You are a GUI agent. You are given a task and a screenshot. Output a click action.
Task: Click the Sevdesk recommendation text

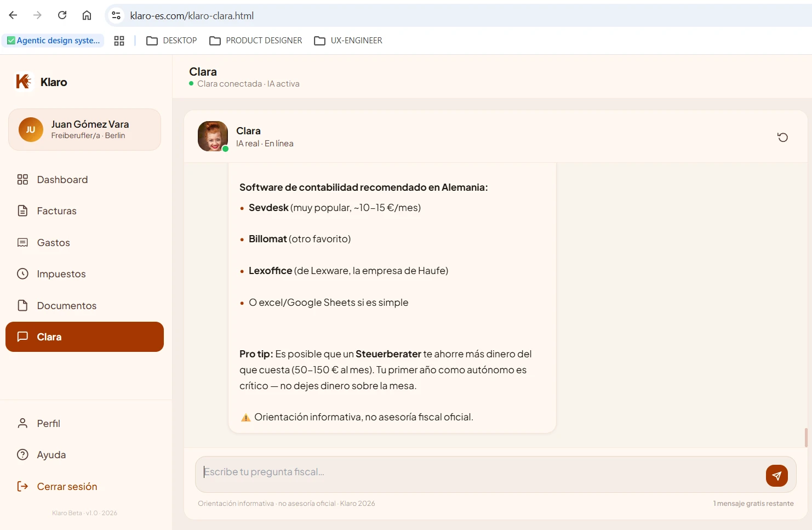click(335, 208)
